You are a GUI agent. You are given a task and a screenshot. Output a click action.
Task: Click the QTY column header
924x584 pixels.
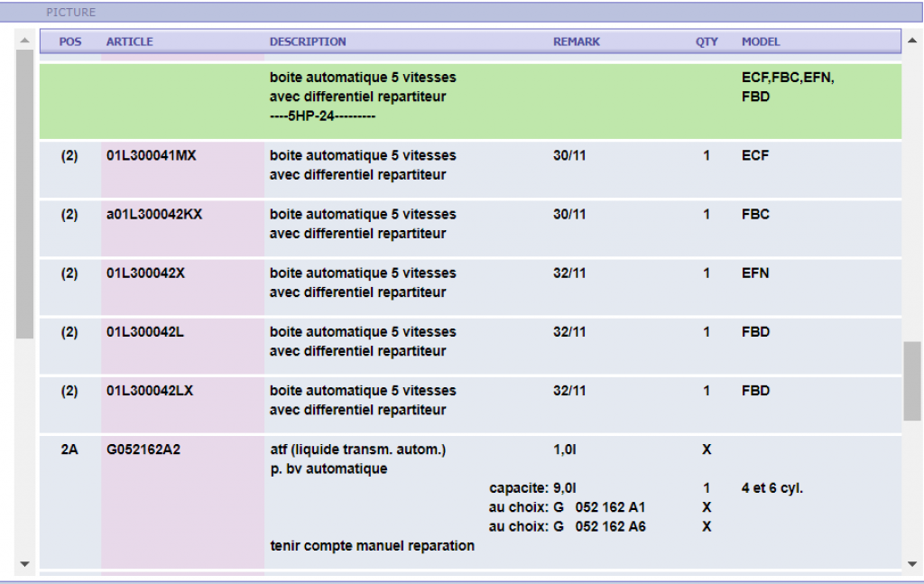click(707, 42)
